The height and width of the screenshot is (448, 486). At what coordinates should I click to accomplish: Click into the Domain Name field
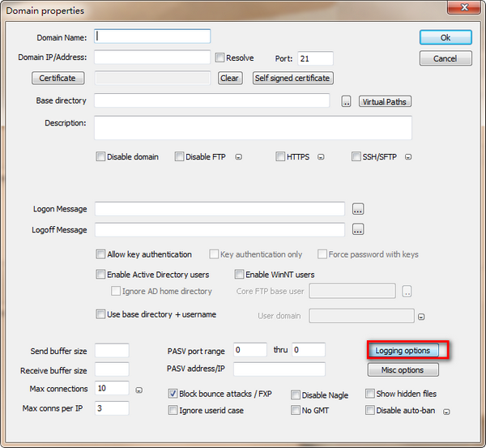152,36
